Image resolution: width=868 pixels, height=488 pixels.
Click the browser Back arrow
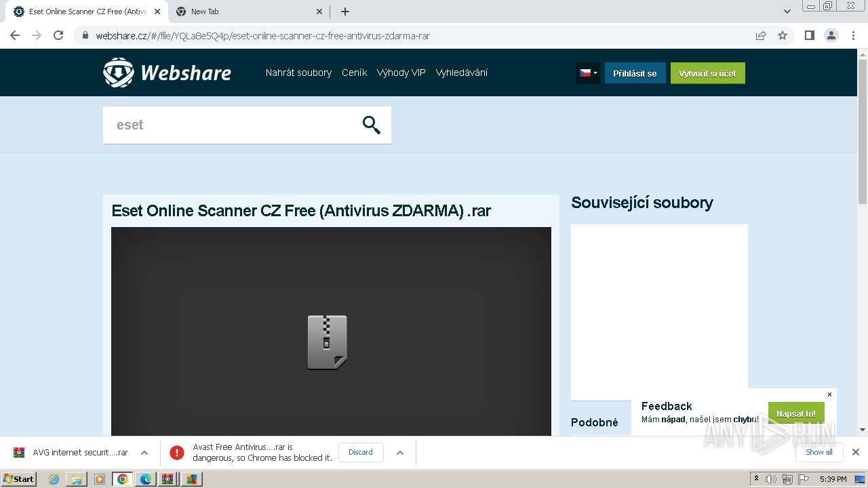click(15, 35)
